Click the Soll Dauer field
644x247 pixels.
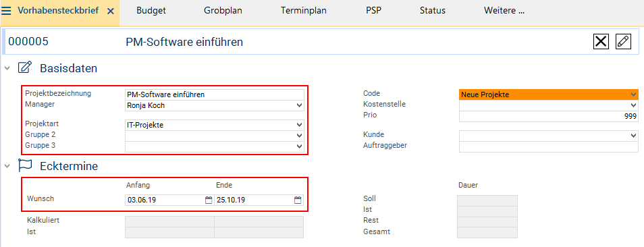[487, 200]
